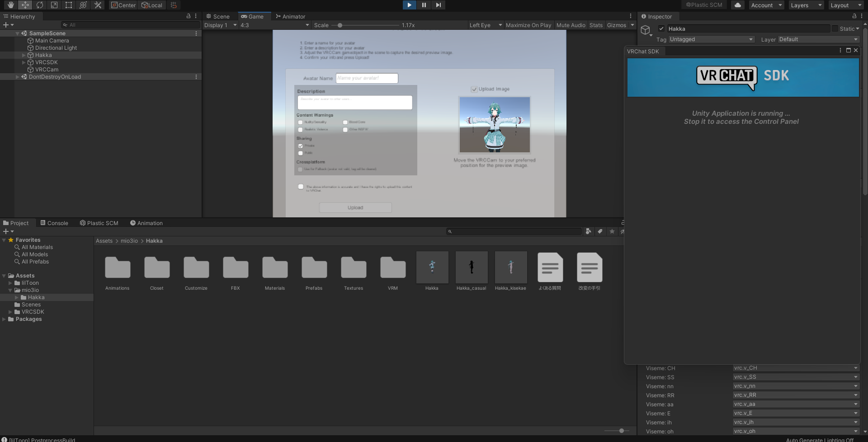Open VRChat SDK window options menu
The image size is (868, 442).
coord(840,51)
